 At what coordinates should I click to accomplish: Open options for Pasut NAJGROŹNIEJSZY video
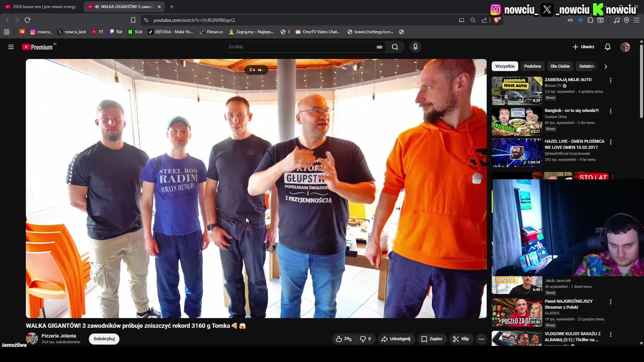[611, 302]
